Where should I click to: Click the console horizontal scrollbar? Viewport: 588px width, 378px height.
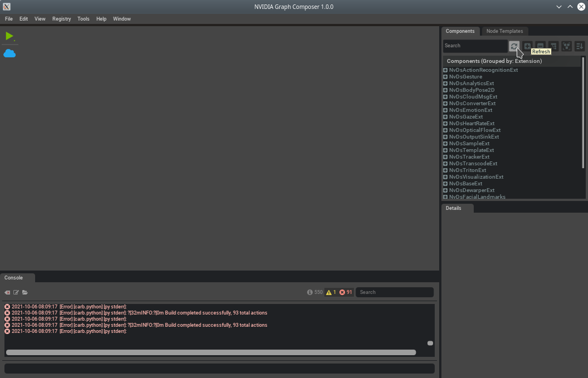[211, 352]
